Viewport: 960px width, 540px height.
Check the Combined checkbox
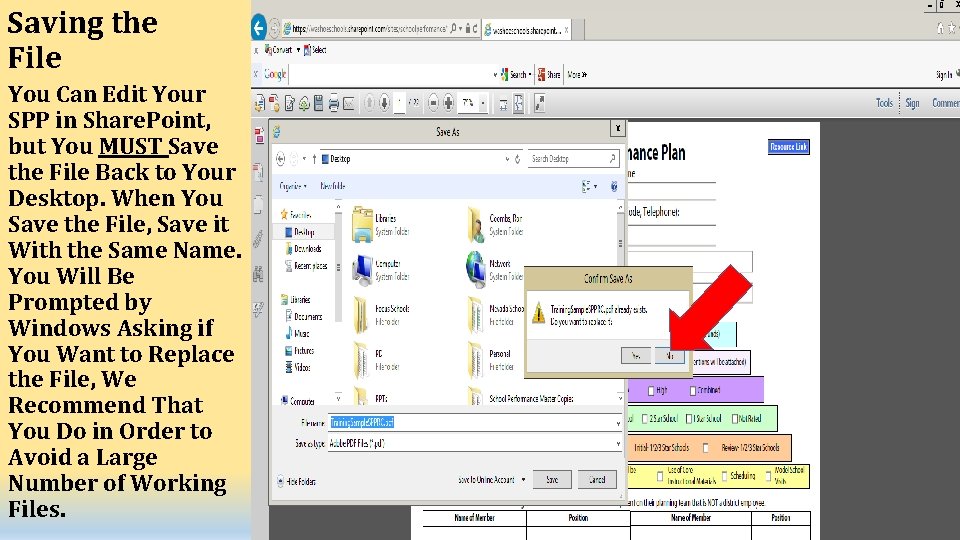(693, 391)
